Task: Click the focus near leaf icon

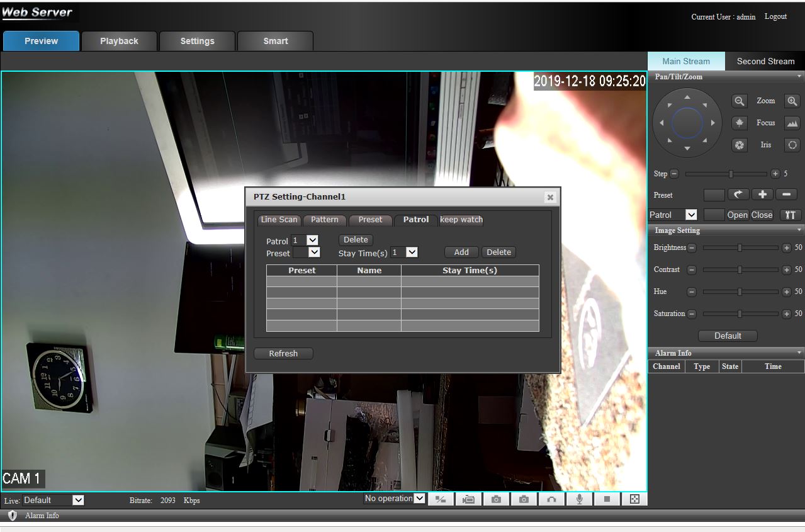Action: click(740, 123)
